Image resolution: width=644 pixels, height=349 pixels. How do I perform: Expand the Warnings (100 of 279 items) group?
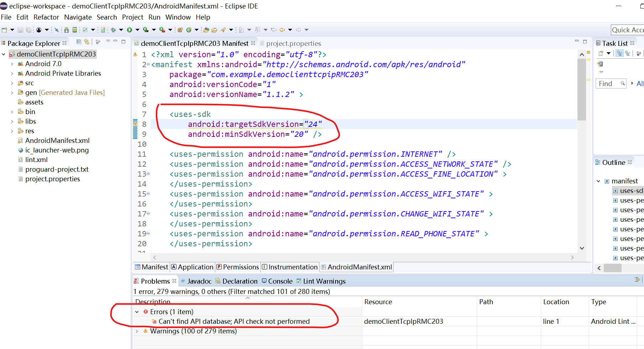(137, 331)
